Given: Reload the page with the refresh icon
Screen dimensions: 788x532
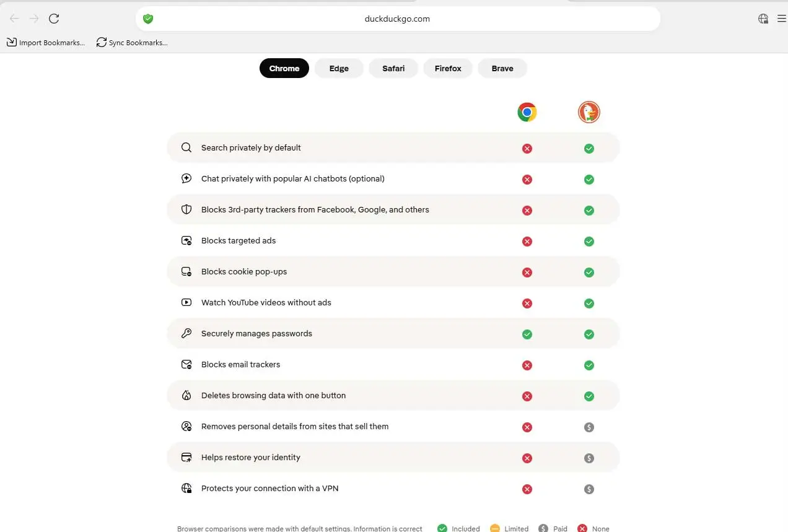Looking at the screenshot, I should click(x=54, y=19).
